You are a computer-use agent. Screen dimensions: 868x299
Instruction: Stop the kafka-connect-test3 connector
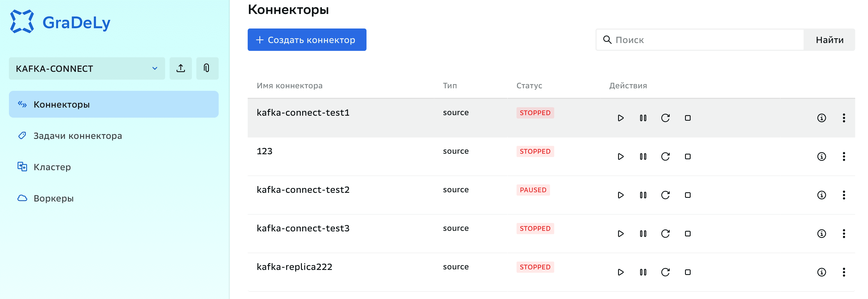[x=688, y=234]
